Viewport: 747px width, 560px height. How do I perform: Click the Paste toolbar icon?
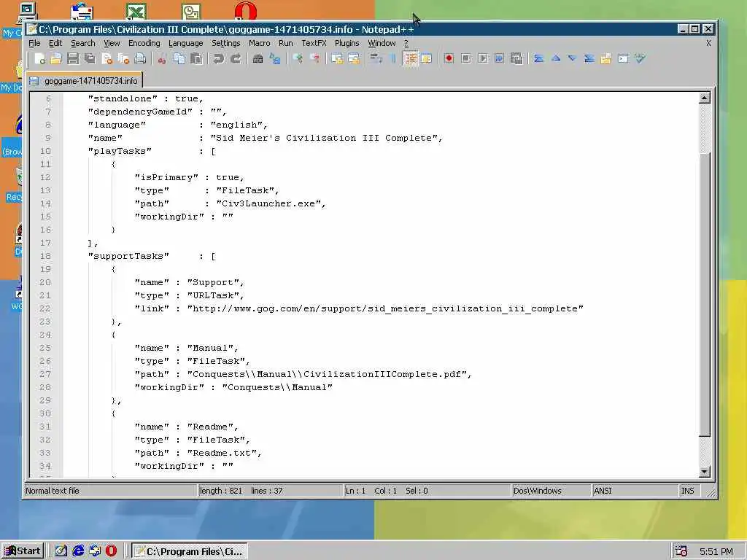[x=196, y=58]
